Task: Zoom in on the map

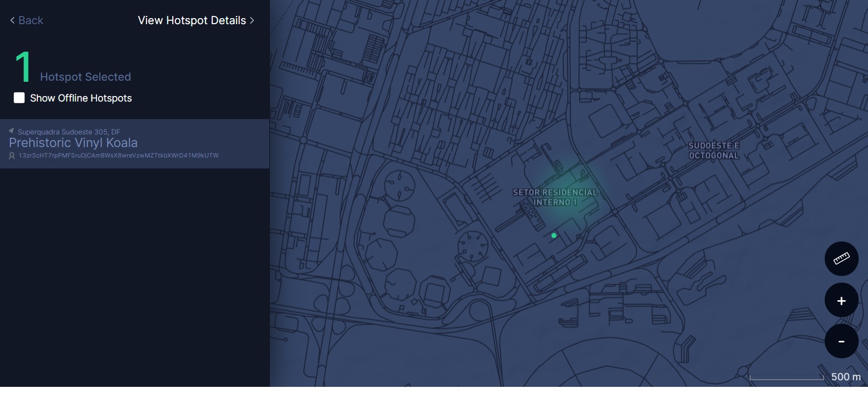Action: [x=841, y=300]
